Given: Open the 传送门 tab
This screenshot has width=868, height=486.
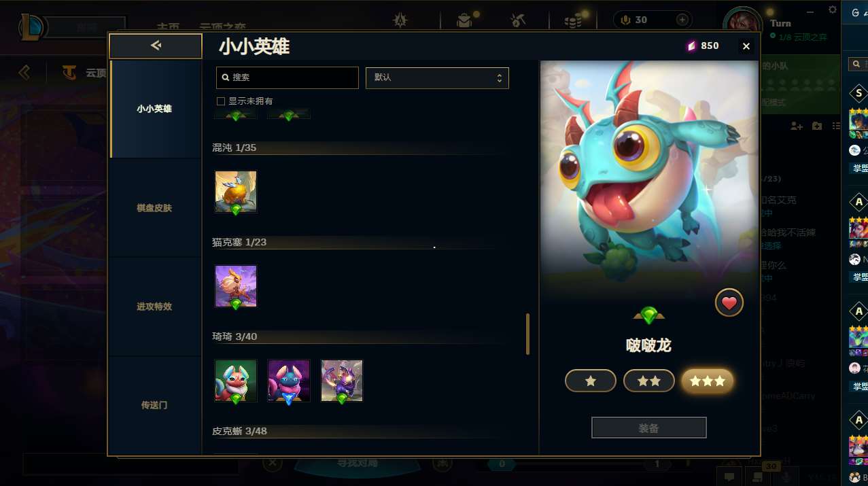Looking at the screenshot, I should pos(154,405).
